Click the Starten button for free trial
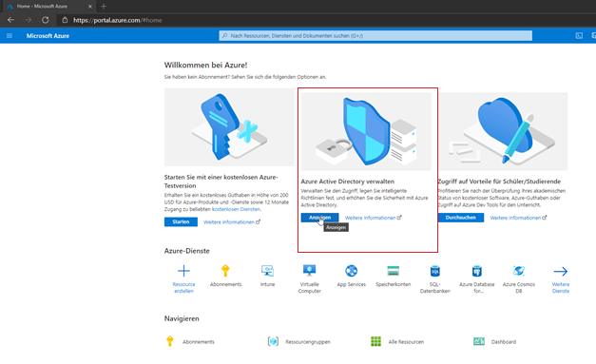 pyautogui.click(x=181, y=221)
